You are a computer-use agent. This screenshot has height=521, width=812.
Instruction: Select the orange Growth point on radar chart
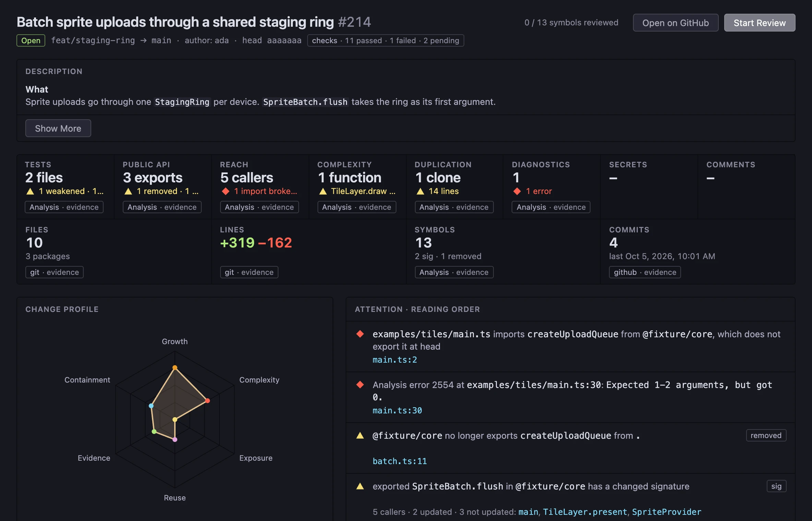[x=175, y=367]
